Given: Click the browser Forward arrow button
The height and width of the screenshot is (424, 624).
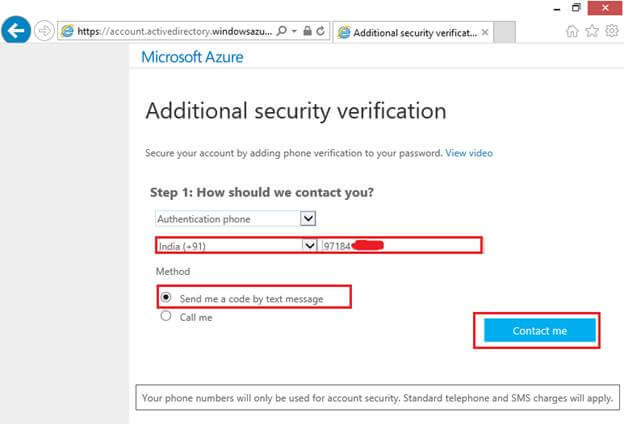Looking at the screenshot, I should click(x=44, y=30).
